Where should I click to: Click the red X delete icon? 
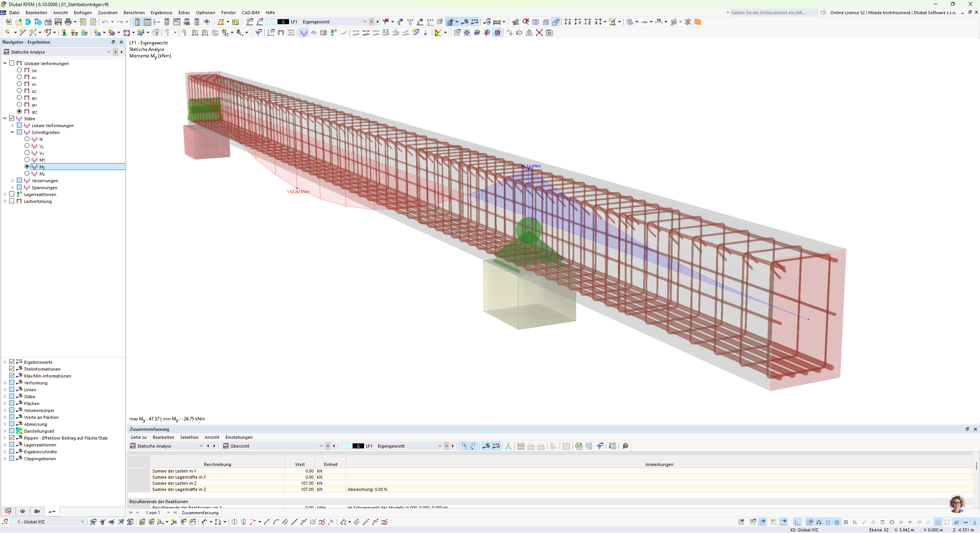[539, 33]
